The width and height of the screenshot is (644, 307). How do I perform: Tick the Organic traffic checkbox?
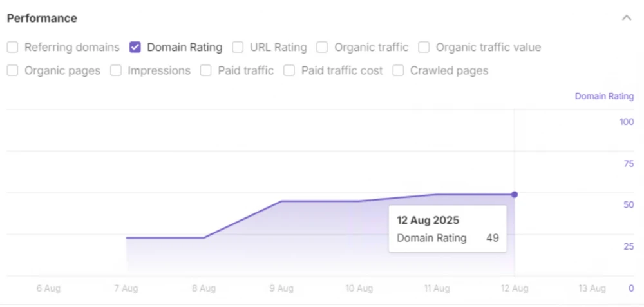click(x=322, y=47)
